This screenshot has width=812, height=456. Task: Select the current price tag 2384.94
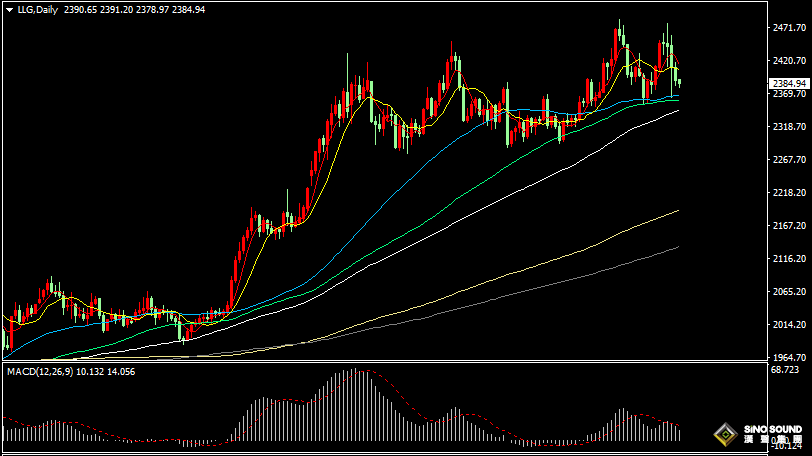click(788, 83)
